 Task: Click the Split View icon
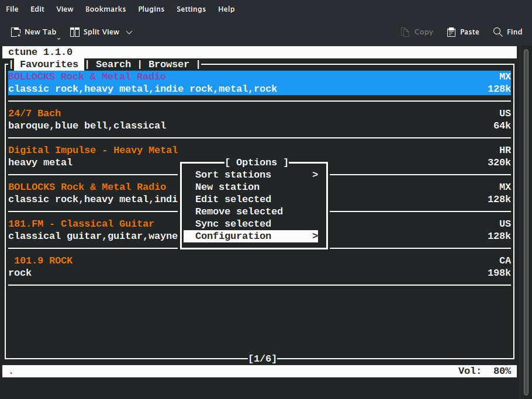pos(75,32)
